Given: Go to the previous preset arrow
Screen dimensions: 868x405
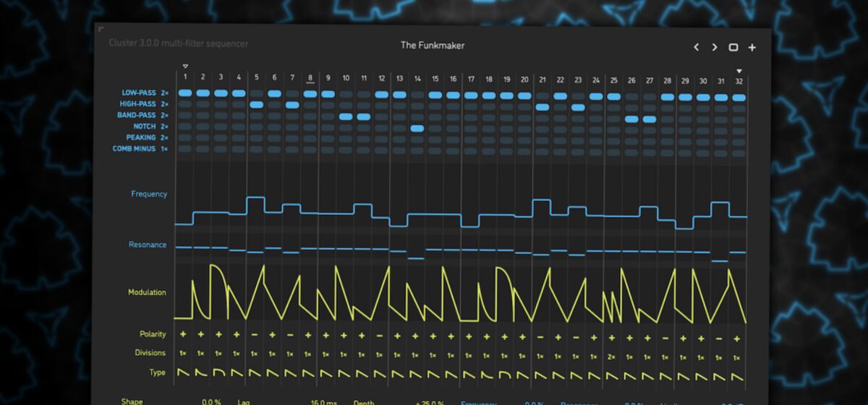Looking at the screenshot, I should click(697, 47).
